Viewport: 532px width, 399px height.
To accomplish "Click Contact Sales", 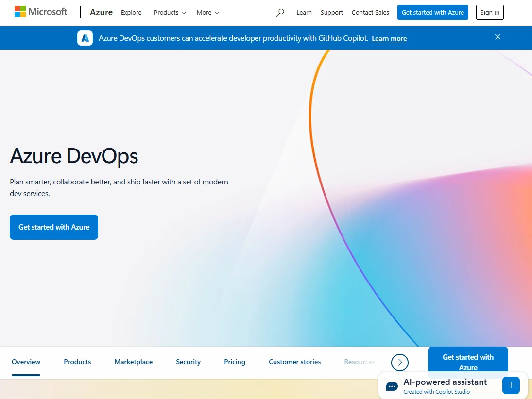I will [x=370, y=13].
